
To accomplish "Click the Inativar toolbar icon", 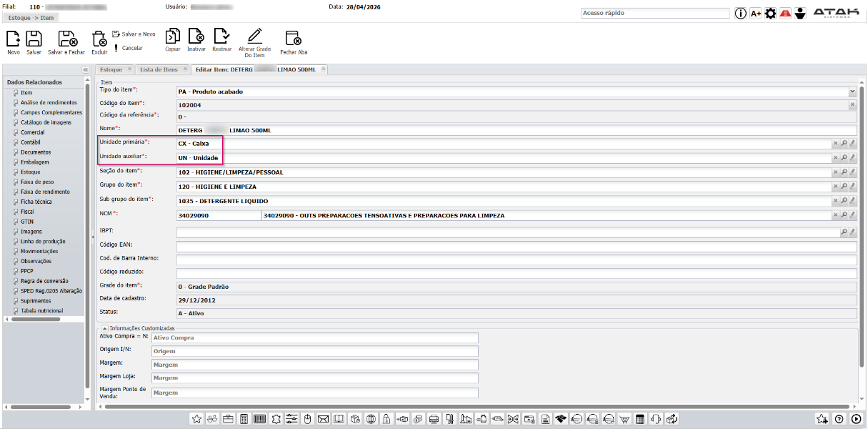I will pyautogui.click(x=196, y=36).
